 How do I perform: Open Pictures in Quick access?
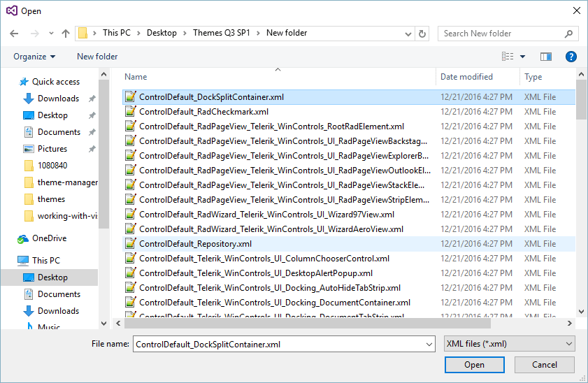52,149
